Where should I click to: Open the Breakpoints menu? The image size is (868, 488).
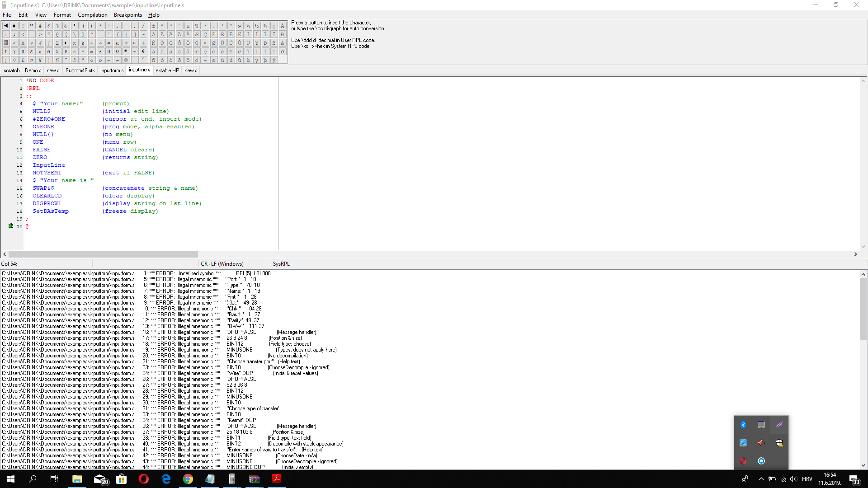127,15
